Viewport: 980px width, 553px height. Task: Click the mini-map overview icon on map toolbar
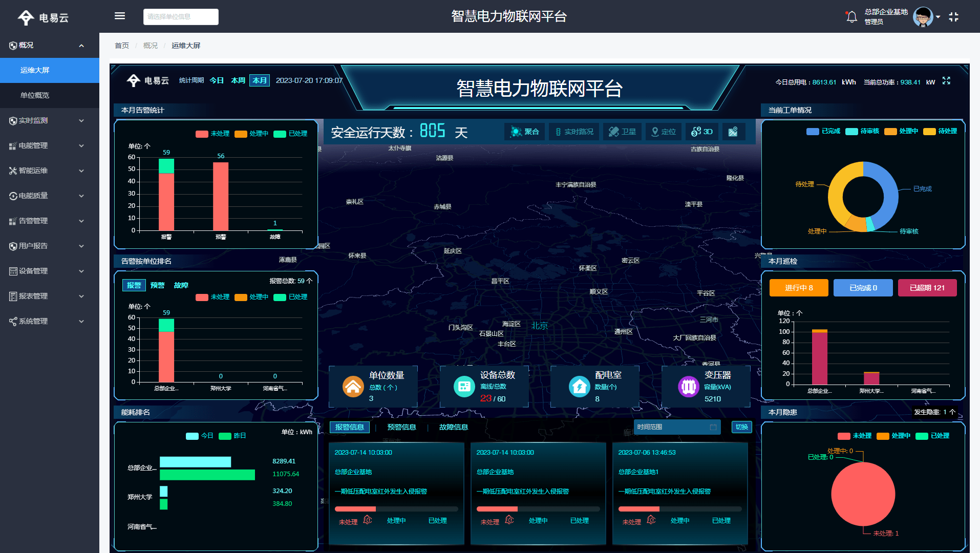point(734,132)
